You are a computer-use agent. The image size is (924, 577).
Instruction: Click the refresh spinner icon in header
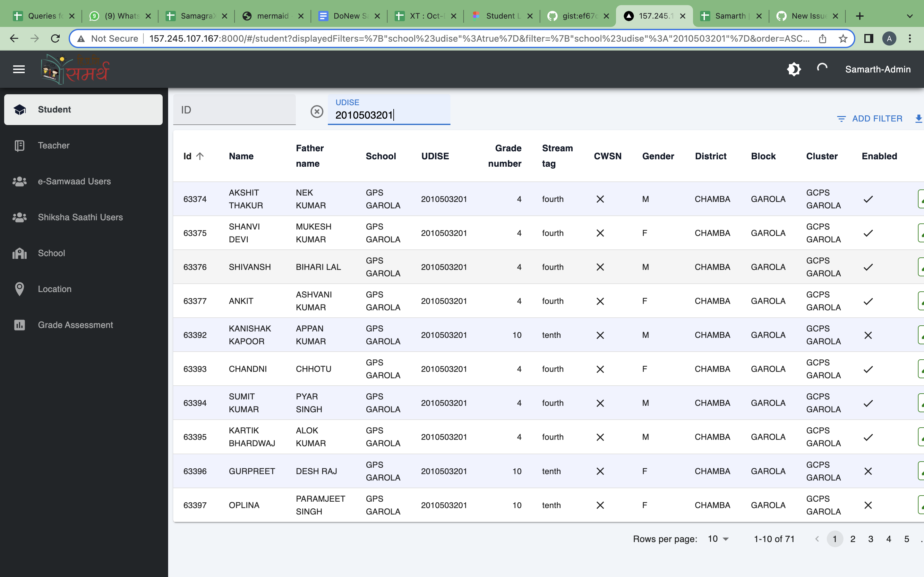click(x=822, y=69)
